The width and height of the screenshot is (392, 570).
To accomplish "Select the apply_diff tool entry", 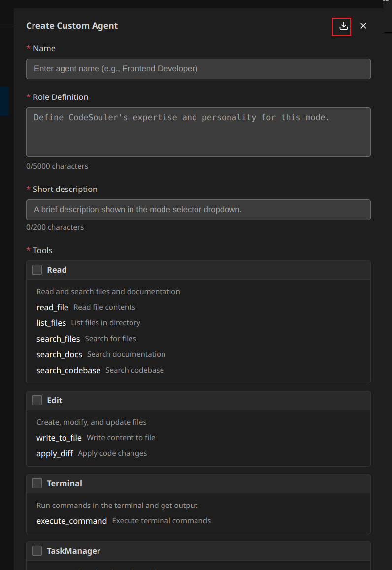I will [x=55, y=453].
